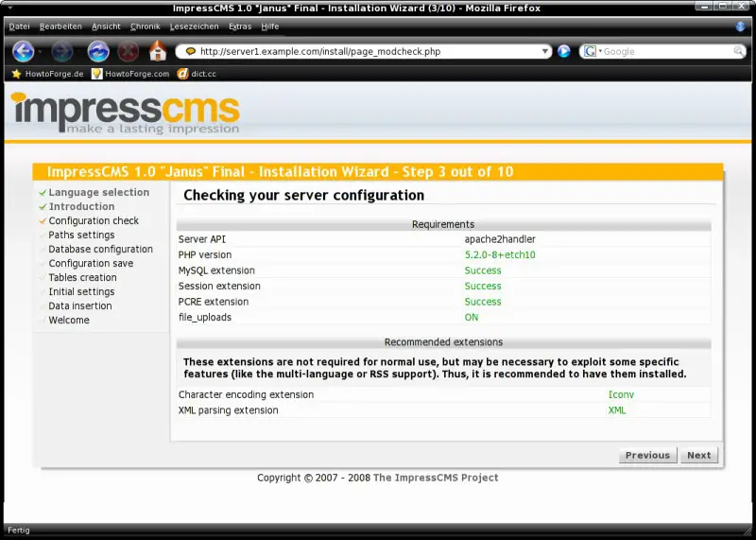Click the Recommended extensions header
756x540 pixels.
tap(443, 342)
